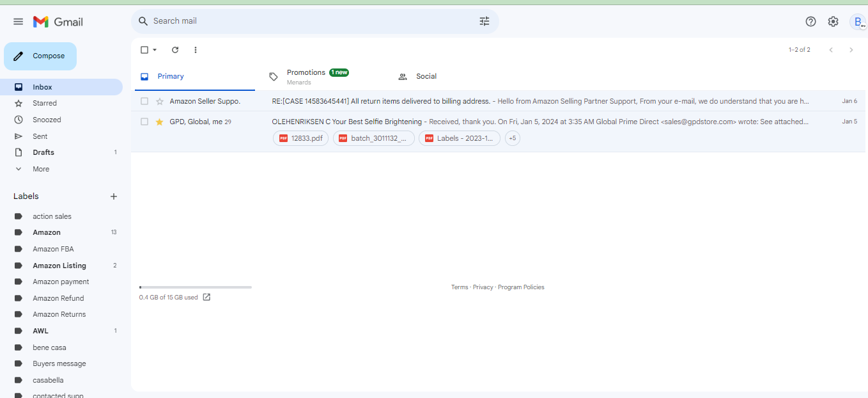Open the Drafts folder
The image size is (868, 398).
point(61,152)
